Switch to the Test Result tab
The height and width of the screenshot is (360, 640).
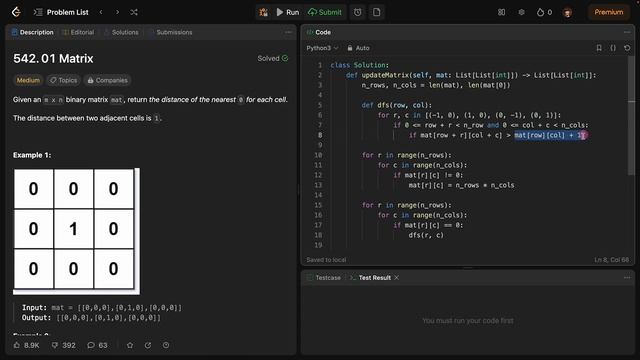click(371, 278)
